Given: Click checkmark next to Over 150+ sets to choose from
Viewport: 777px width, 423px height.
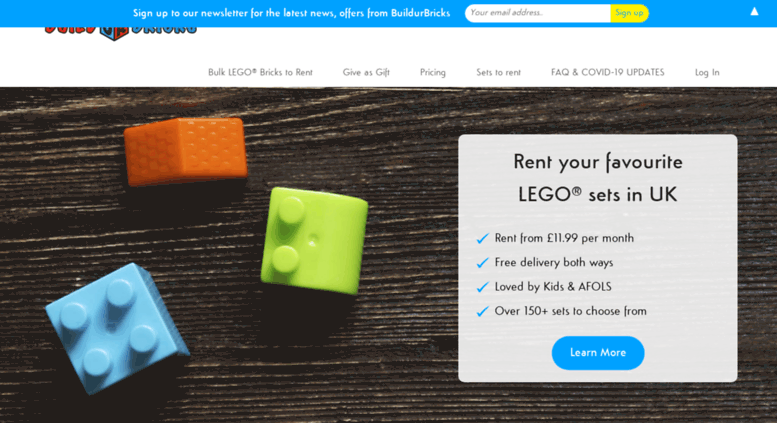Looking at the screenshot, I should tap(482, 312).
